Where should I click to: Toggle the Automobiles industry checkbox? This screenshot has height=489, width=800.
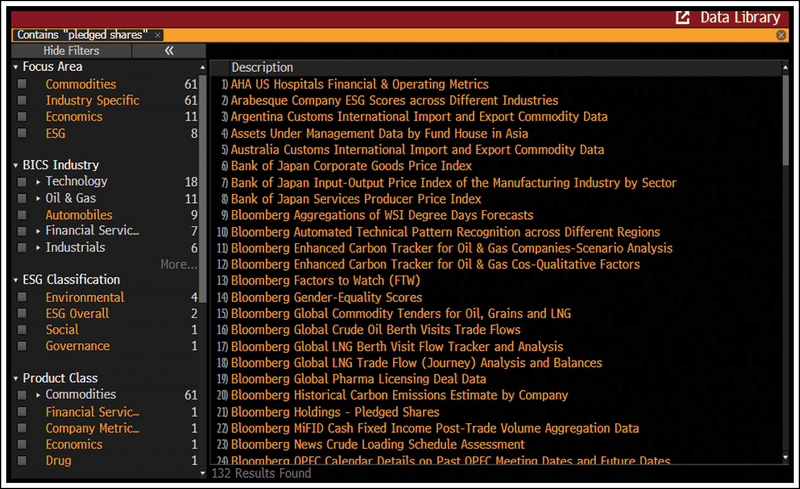(22, 215)
